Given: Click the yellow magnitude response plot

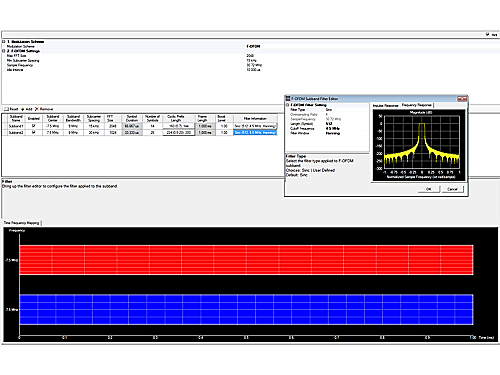Looking at the screenshot, I should click(x=422, y=142).
